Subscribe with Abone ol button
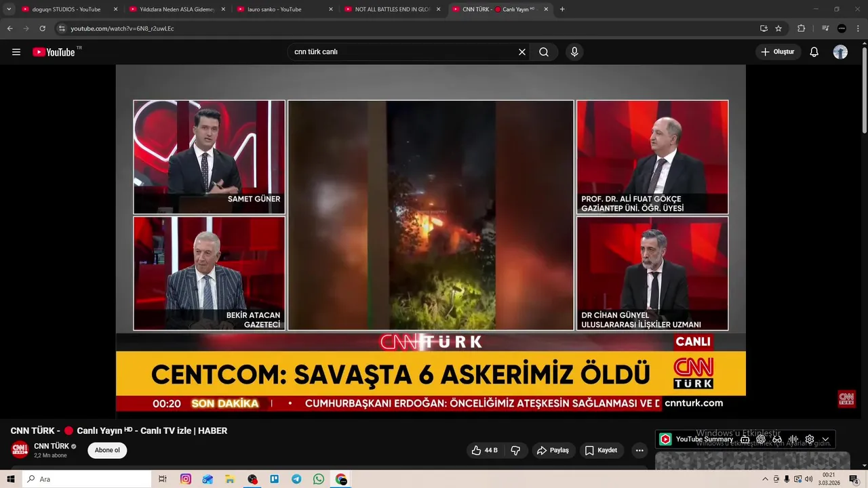Viewport: 868px width, 488px height. coord(107,450)
